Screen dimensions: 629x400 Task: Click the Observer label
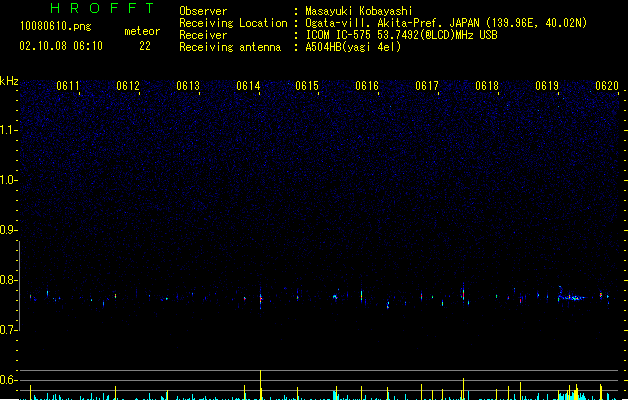click(x=203, y=11)
